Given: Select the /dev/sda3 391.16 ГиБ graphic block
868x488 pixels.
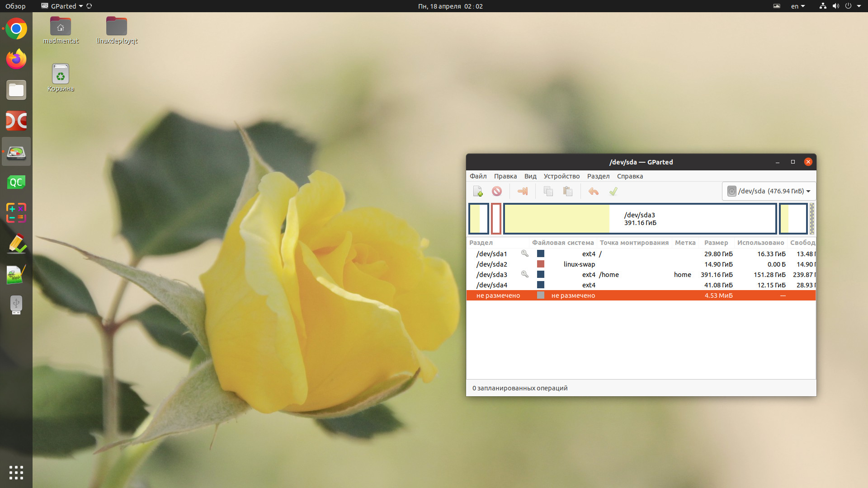Looking at the screenshot, I should click(x=640, y=219).
